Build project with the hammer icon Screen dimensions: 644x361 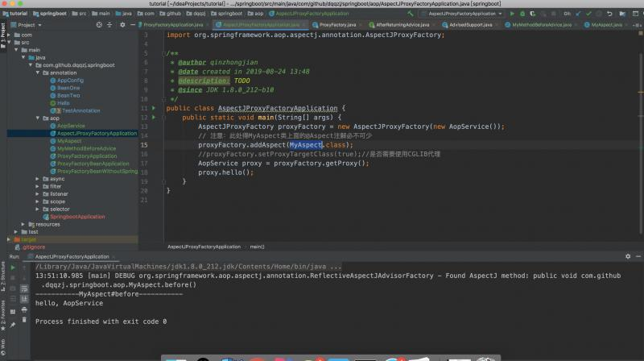point(410,14)
